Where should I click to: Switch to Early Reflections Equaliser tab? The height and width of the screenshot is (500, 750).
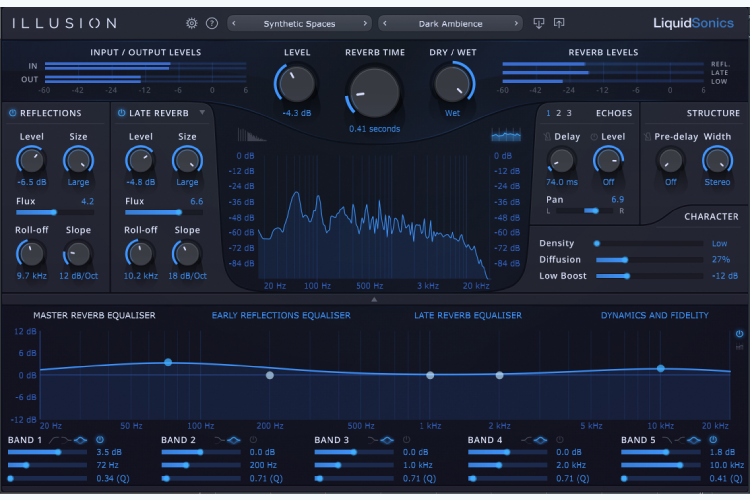[281, 315]
